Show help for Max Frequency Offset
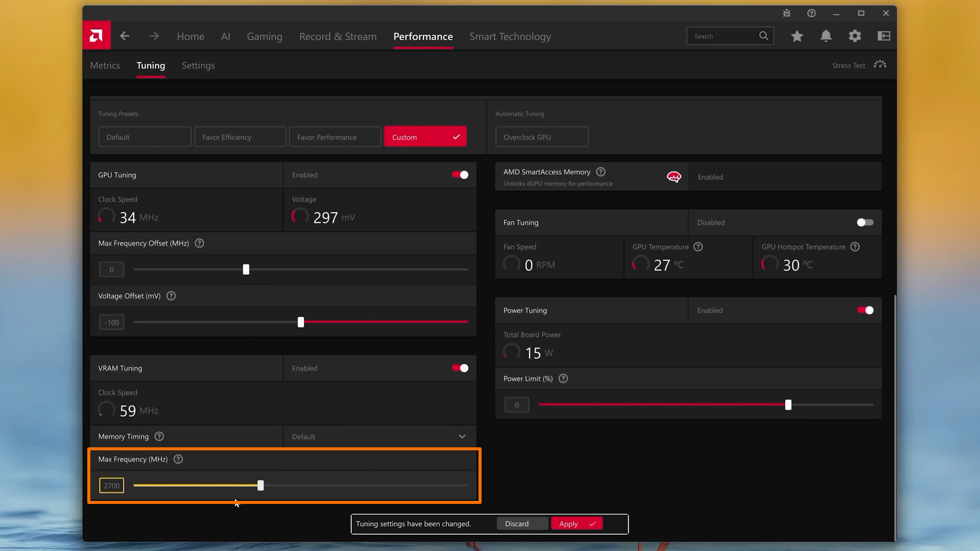 pos(199,243)
